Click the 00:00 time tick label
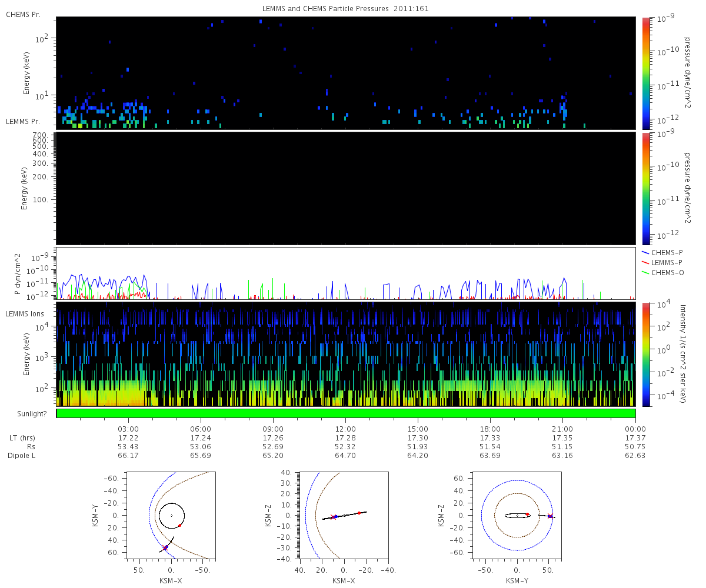This screenshot has height=588, width=706. [635, 429]
